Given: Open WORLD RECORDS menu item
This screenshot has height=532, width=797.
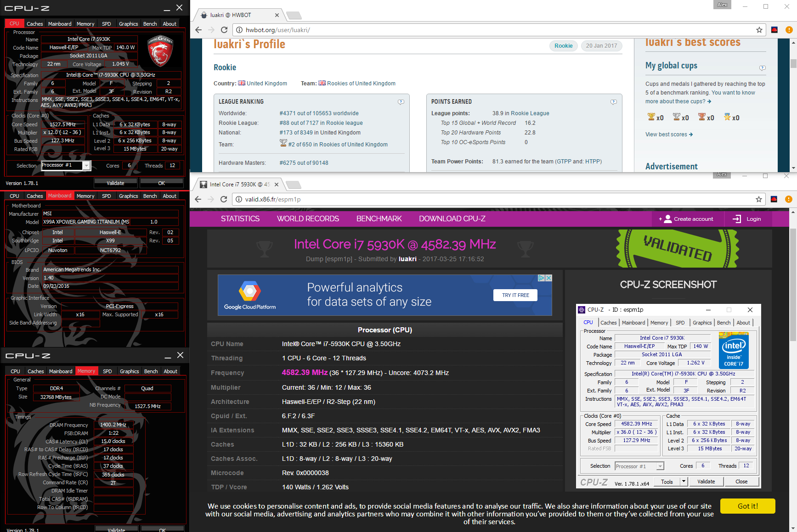Looking at the screenshot, I should pos(308,219).
